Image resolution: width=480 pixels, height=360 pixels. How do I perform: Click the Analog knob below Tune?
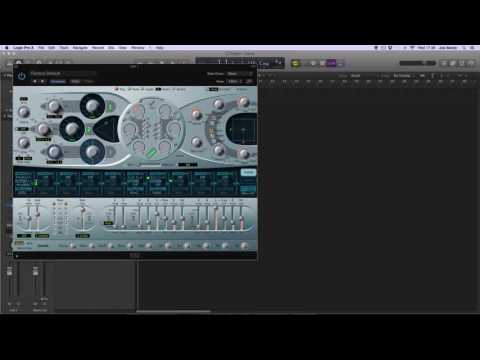(x=23, y=143)
